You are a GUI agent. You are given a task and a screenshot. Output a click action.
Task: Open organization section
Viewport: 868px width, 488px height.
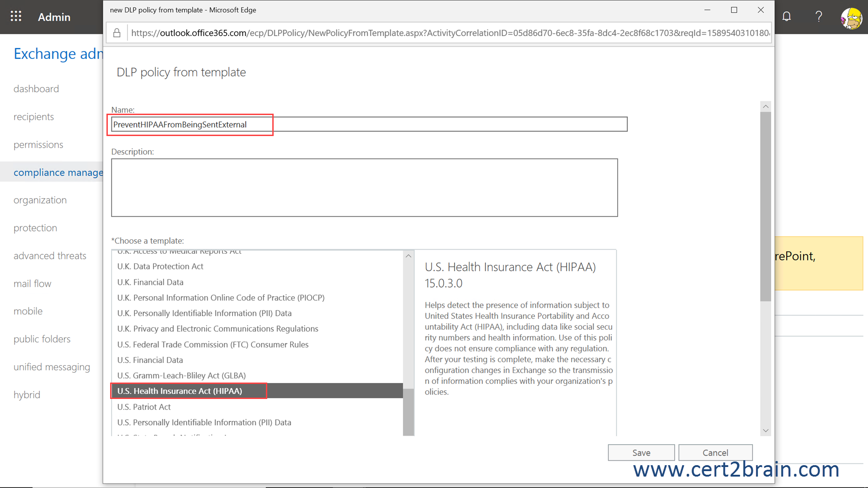pyautogui.click(x=40, y=200)
